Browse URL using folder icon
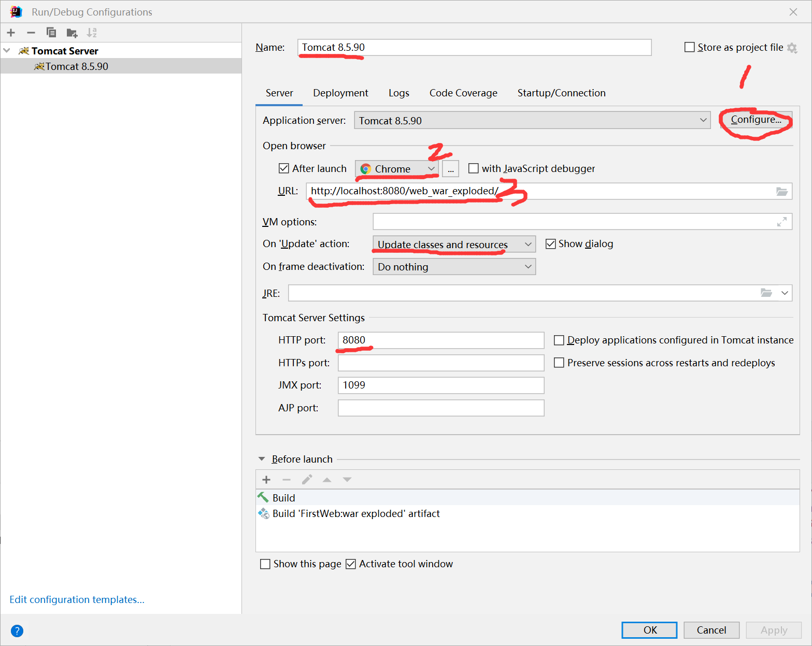Viewport: 812px width, 646px height. tap(782, 191)
